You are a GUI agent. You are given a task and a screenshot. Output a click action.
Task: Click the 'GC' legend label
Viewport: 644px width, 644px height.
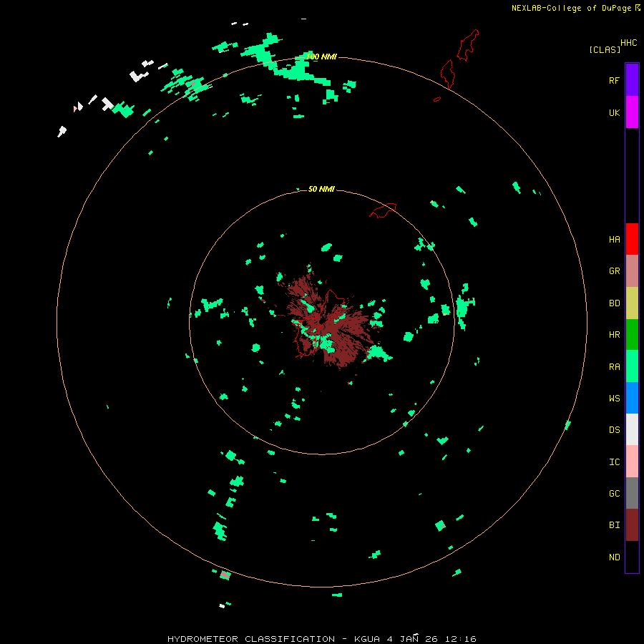(x=614, y=494)
